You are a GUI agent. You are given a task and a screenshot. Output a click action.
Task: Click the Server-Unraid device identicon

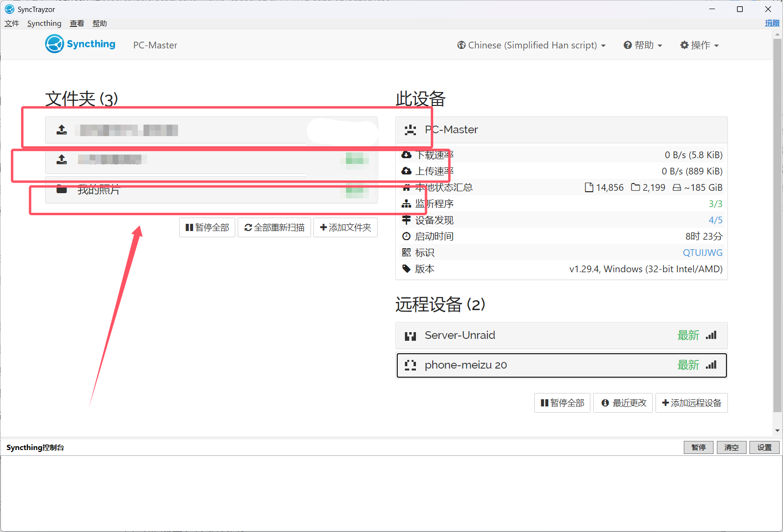tap(410, 336)
